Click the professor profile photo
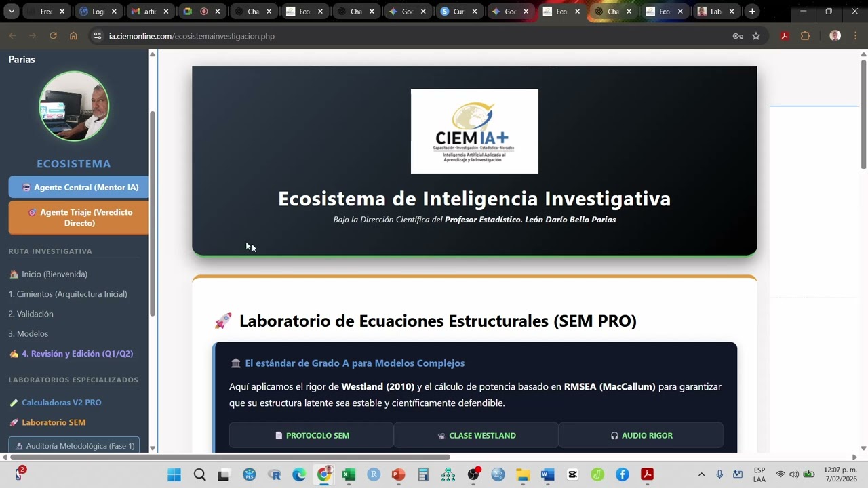 [74, 106]
